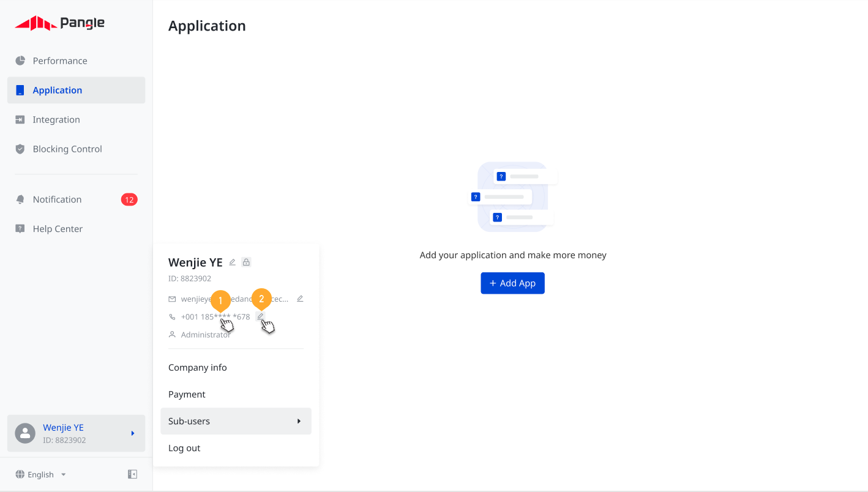
Task: Click 'Add your application and make more money'
Action: click(x=513, y=255)
